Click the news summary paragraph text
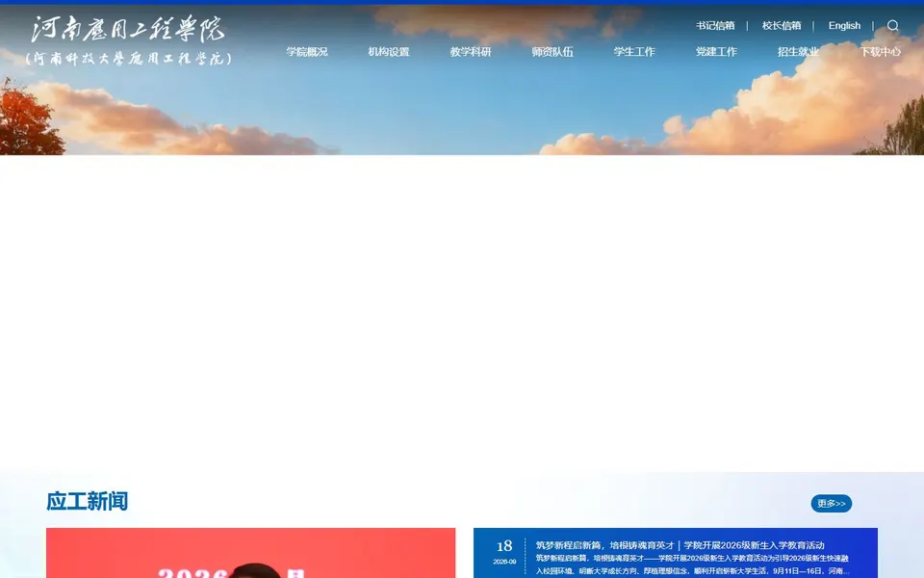 click(x=692, y=565)
